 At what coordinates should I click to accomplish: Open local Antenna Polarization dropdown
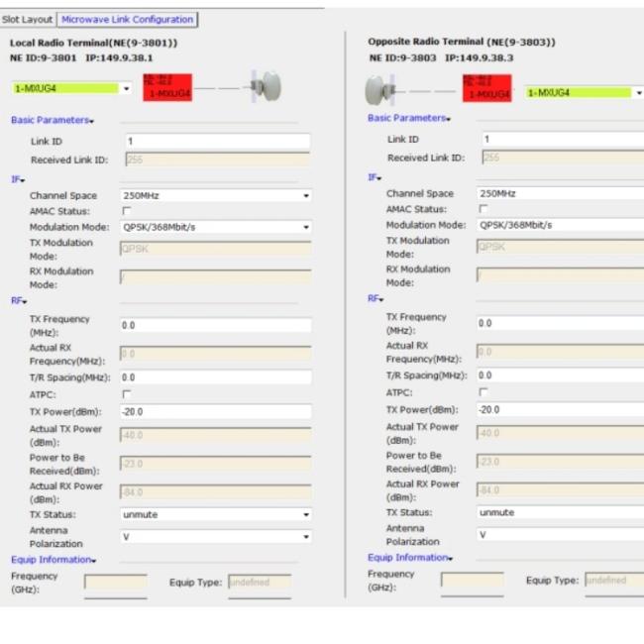[306, 536]
